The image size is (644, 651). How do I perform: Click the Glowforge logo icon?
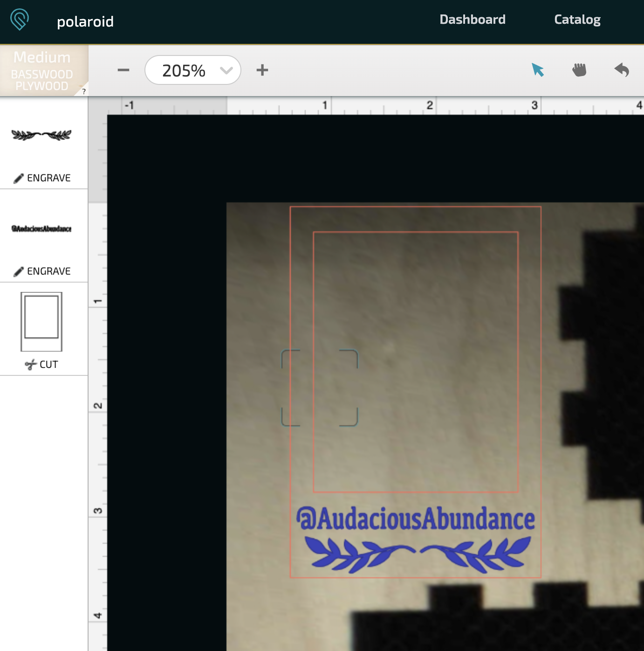point(20,20)
